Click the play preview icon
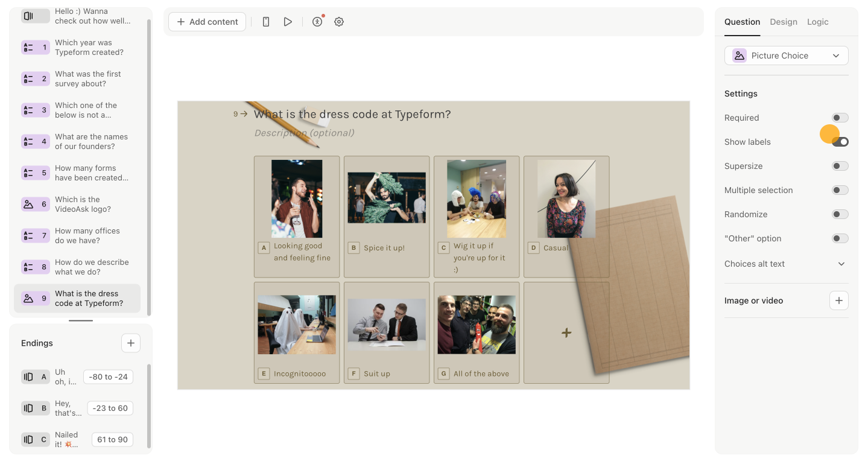Image resolution: width=868 pixels, height=464 pixels. [x=288, y=22]
